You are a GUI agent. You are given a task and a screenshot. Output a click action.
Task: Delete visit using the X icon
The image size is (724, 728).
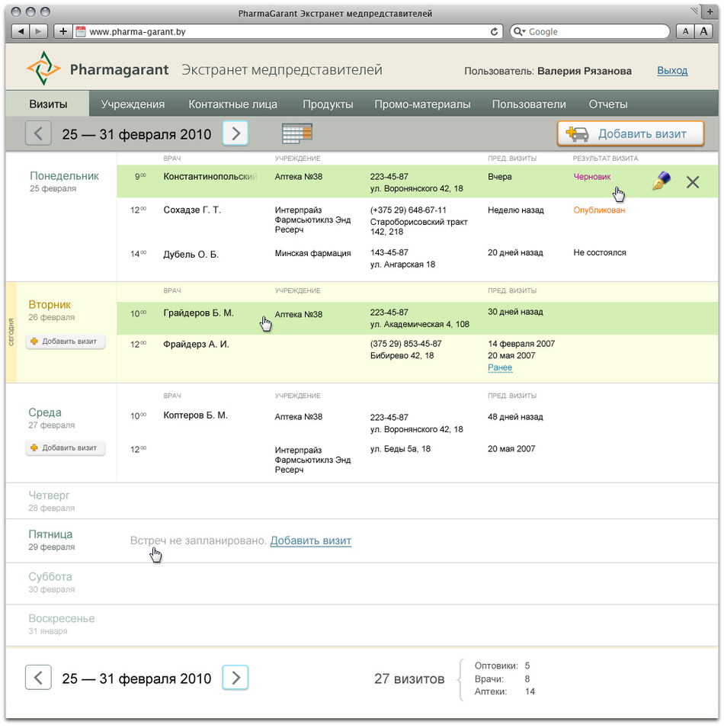pyautogui.click(x=692, y=181)
